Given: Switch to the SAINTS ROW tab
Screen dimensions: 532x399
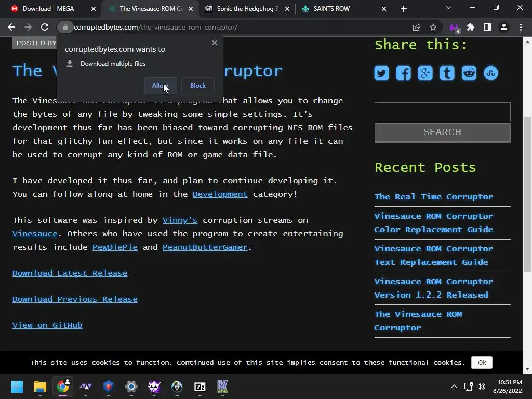Looking at the screenshot, I should point(331,9).
